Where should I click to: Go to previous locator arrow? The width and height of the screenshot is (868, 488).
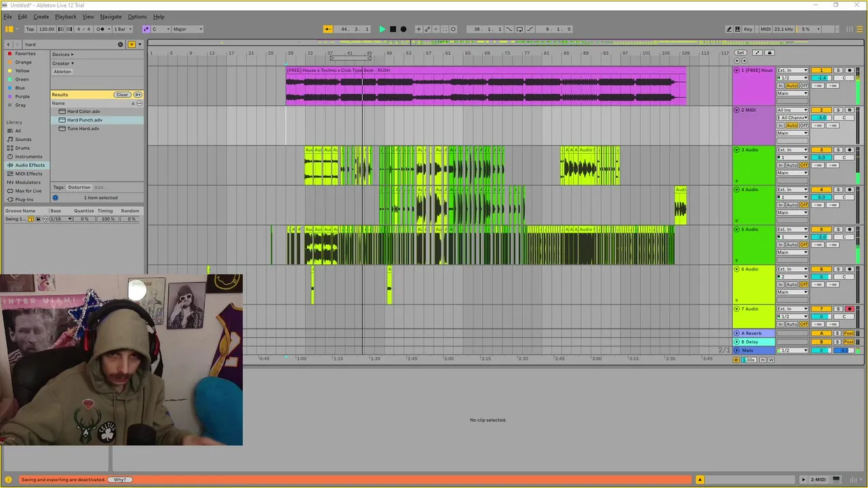click(x=737, y=61)
